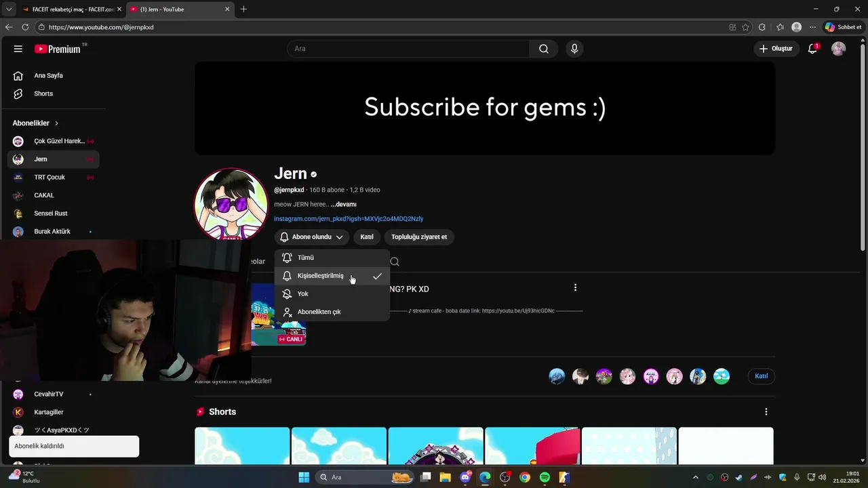Open Çok Güzel Hareketler subscription

pos(53,141)
